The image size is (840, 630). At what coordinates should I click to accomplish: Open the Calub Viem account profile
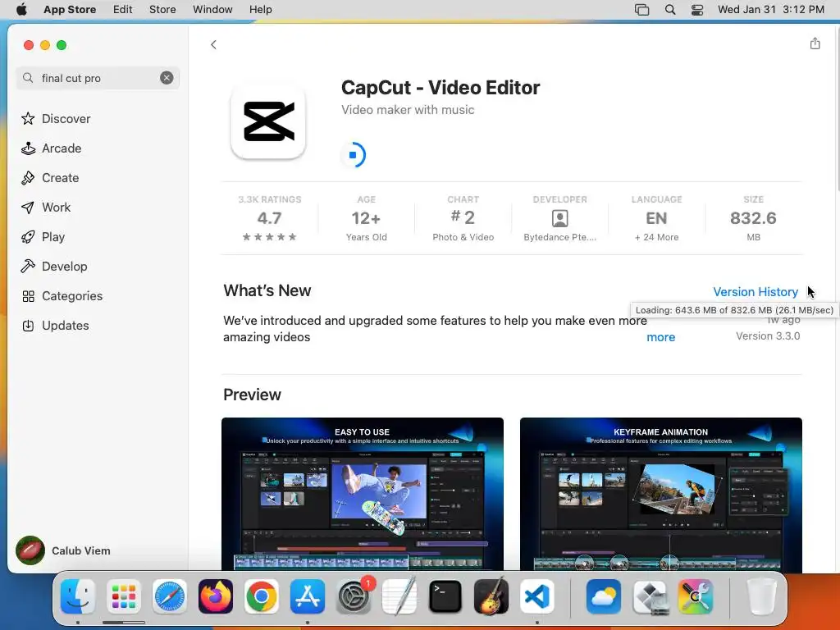coord(63,550)
